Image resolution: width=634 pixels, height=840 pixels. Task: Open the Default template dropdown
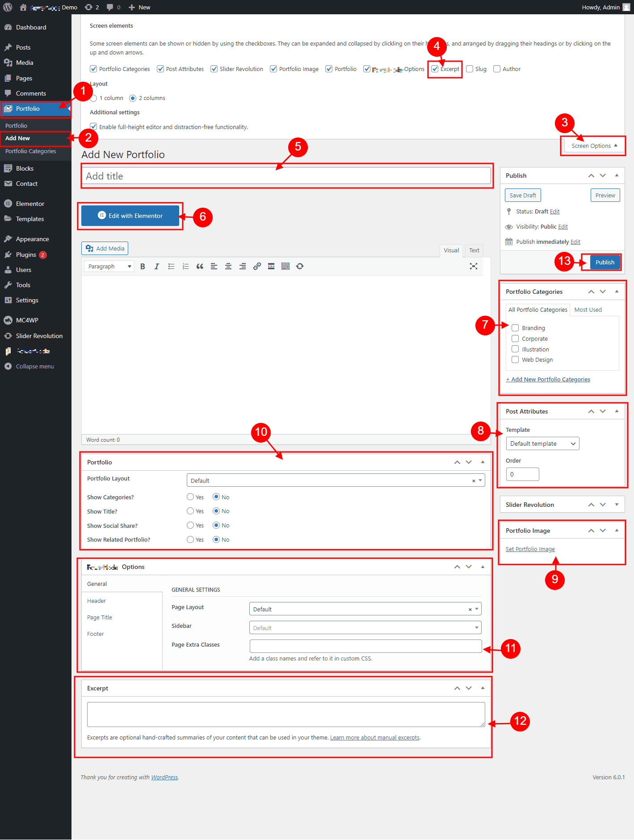[x=542, y=443]
